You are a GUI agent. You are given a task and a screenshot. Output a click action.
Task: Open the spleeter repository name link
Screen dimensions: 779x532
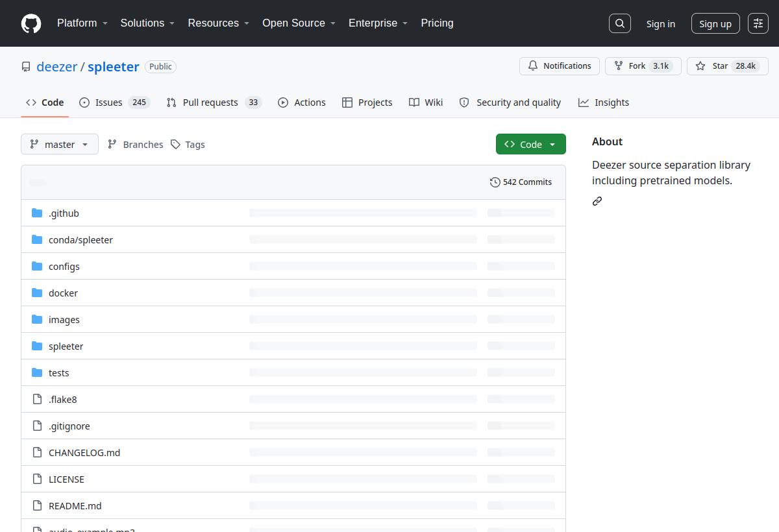pyautogui.click(x=114, y=67)
